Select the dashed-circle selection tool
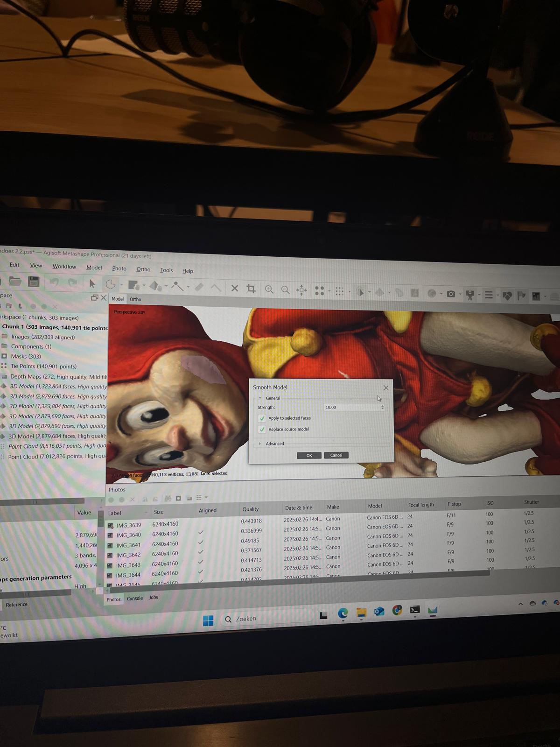 point(110,284)
